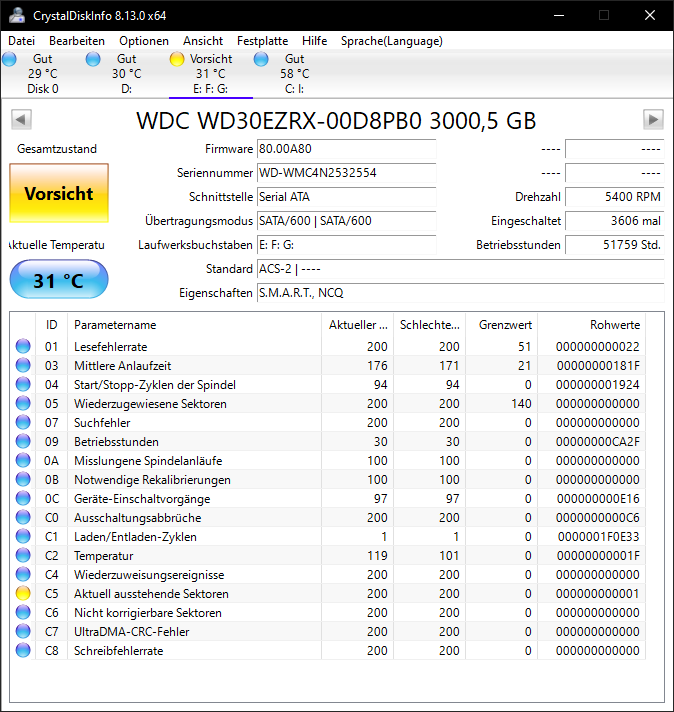Click the status icon for Notwendige Rekalibrierungen
674x712 pixels.
(x=23, y=480)
